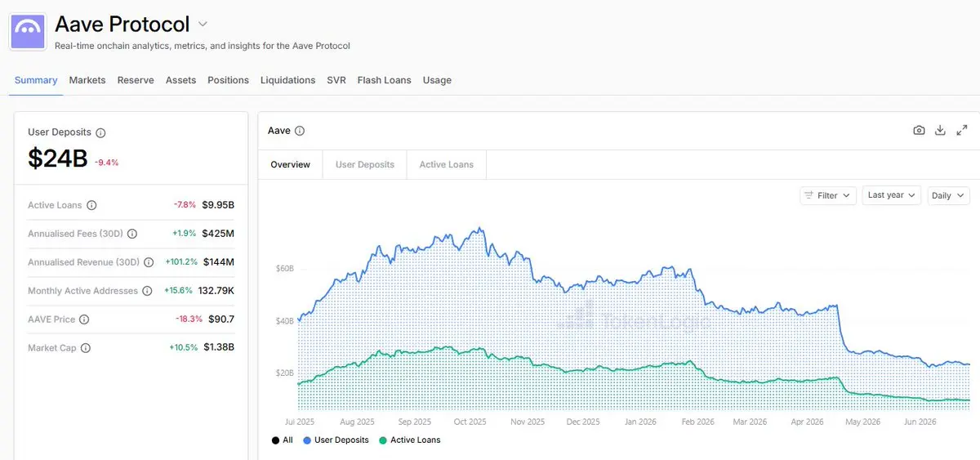Click info icon next to AAVE Price
980x460 pixels.
click(84, 319)
